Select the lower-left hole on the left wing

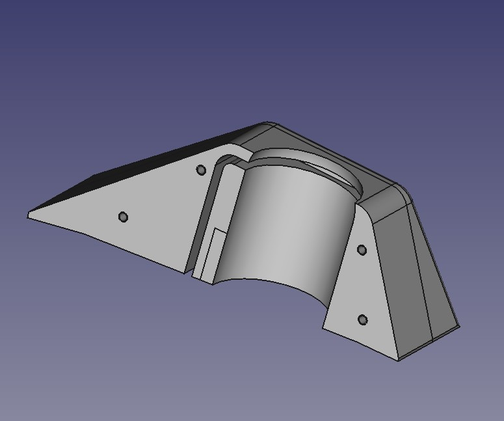[124, 217]
